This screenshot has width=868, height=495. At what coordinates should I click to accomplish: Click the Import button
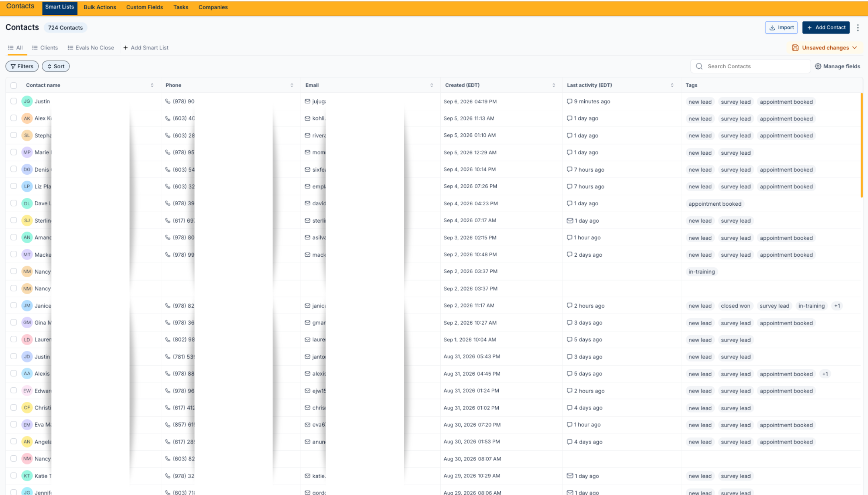(x=781, y=27)
